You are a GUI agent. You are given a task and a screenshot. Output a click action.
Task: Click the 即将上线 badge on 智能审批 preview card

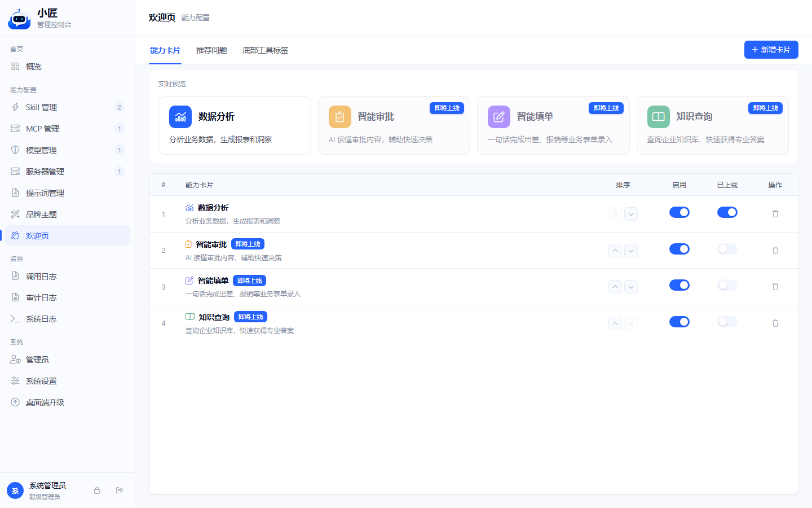coord(447,108)
